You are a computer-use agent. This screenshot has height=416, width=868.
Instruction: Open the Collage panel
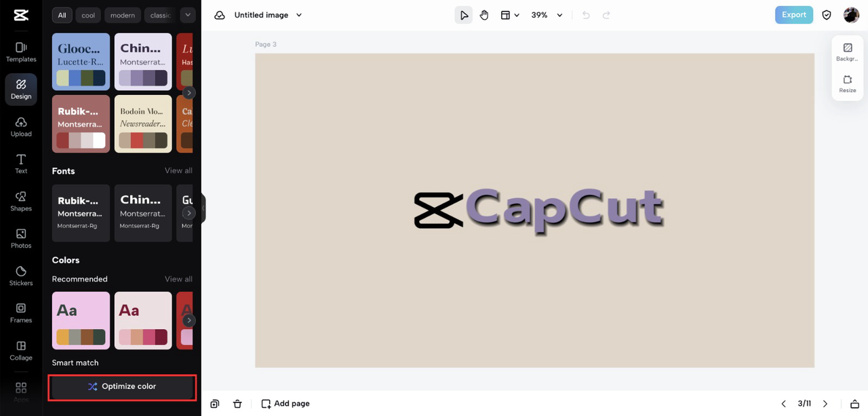[x=21, y=351]
